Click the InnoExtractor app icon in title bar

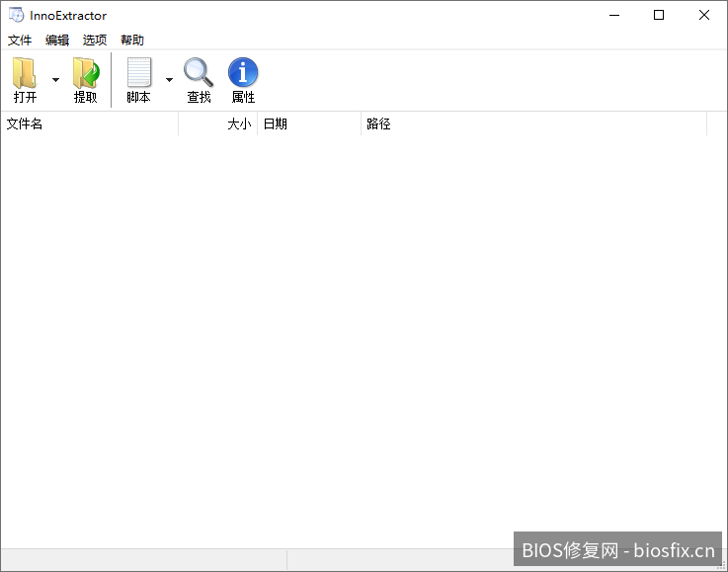[16, 16]
